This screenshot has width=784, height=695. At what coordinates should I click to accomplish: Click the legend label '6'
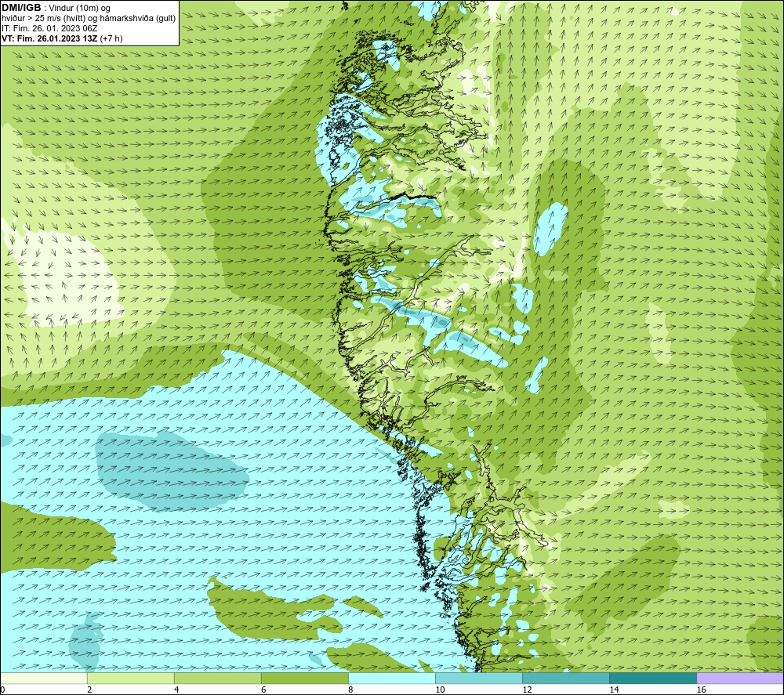(263, 690)
